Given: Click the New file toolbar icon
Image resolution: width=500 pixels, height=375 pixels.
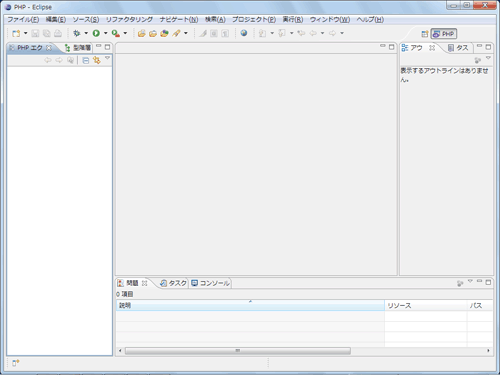Looking at the screenshot, I should pyautogui.click(x=16, y=33).
